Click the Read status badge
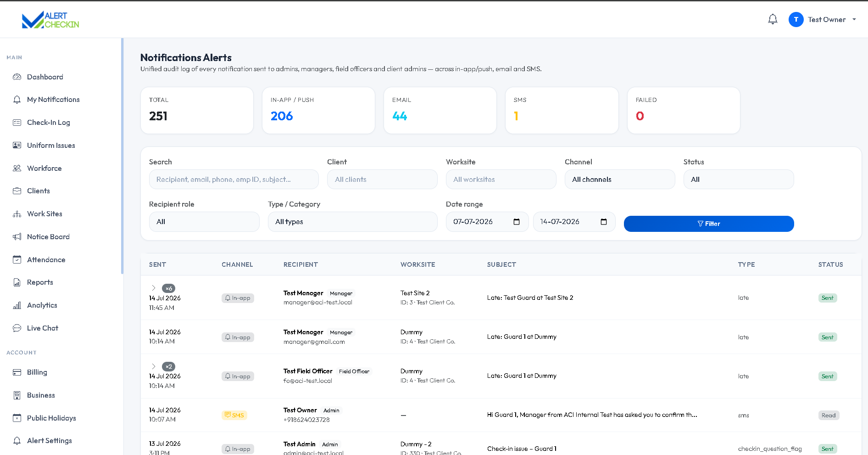The image size is (868, 455). coord(829,415)
